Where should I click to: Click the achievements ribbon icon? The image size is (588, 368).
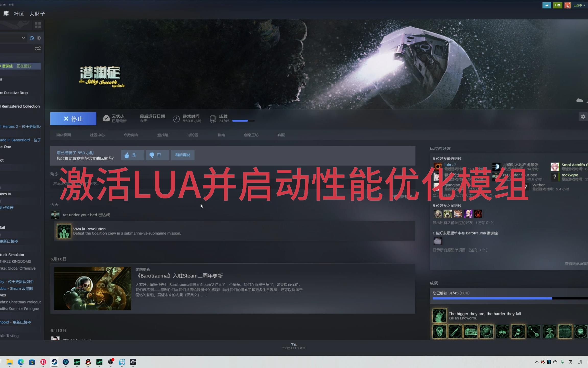[x=213, y=119]
